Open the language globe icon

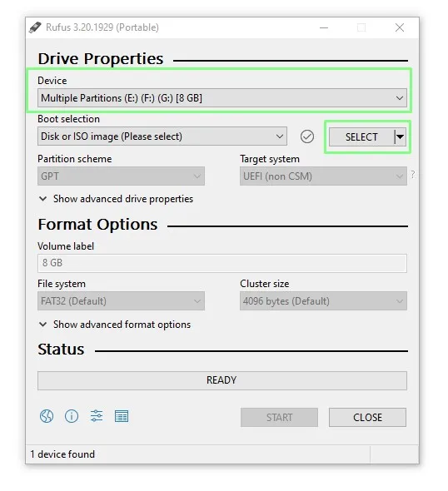47,416
